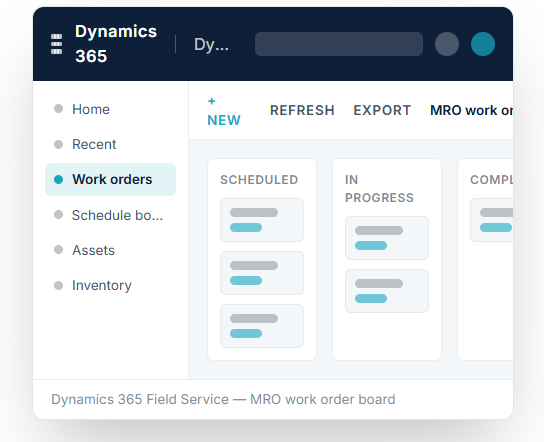Click the gray circular header icon

[447, 44]
